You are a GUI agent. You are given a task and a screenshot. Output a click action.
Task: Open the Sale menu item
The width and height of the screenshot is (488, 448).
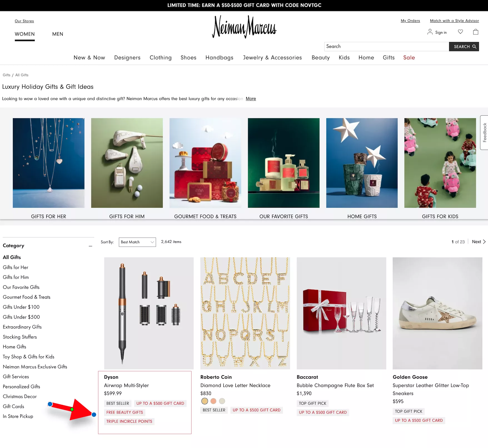pyautogui.click(x=409, y=58)
